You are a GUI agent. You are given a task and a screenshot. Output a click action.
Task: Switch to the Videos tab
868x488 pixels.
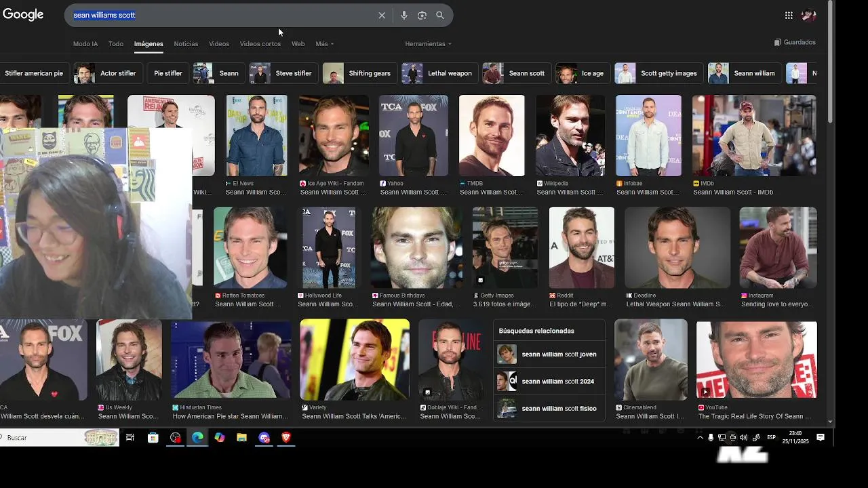click(219, 43)
